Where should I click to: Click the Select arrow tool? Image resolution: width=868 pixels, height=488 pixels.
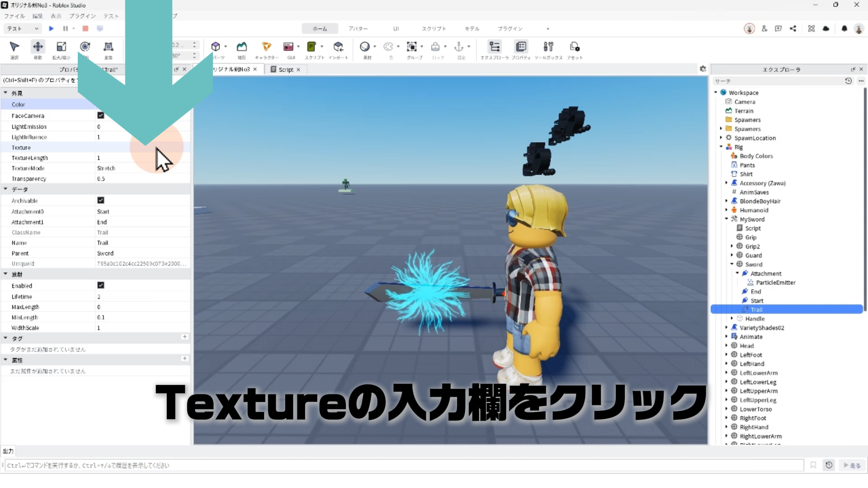[14, 47]
